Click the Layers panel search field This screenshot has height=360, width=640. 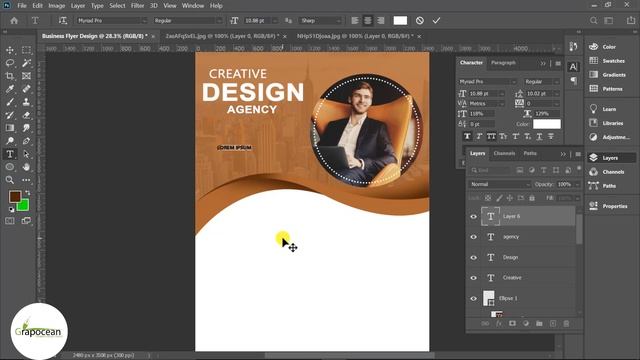coord(491,170)
